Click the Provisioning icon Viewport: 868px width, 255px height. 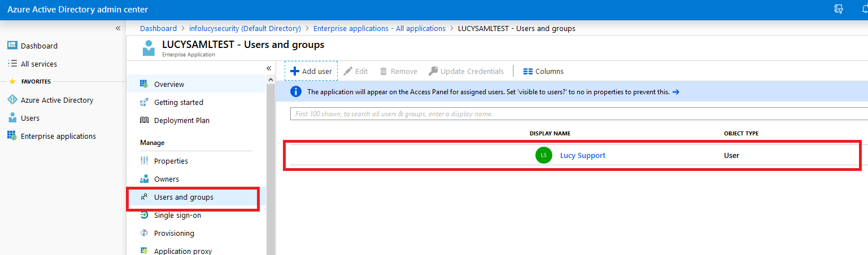[144, 233]
